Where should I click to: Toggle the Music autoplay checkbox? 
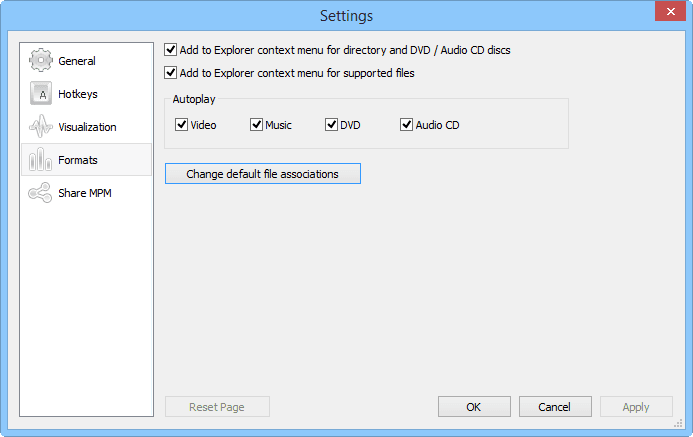click(x=257, y=125)
